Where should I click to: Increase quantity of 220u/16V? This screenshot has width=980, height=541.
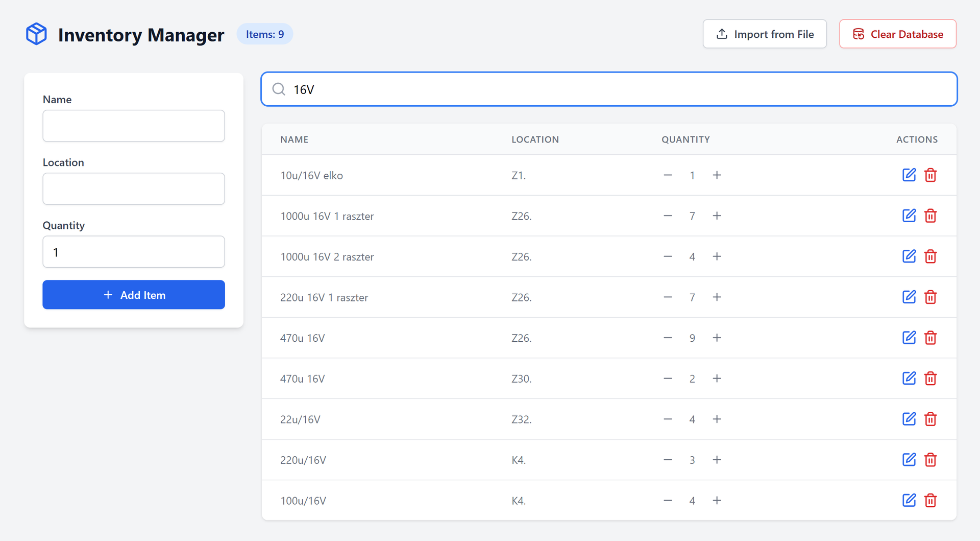click(x=717, y=460)
